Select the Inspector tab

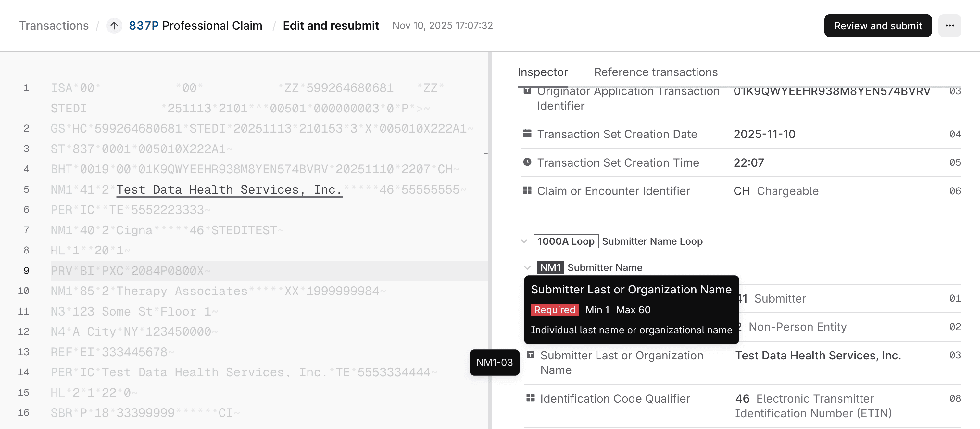543,72
